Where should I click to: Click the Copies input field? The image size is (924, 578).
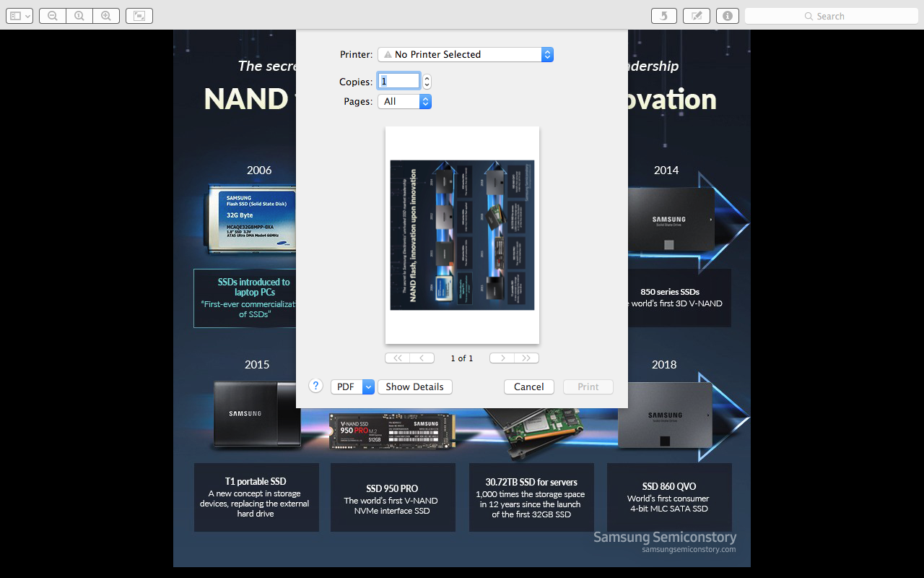coord(398,80)
